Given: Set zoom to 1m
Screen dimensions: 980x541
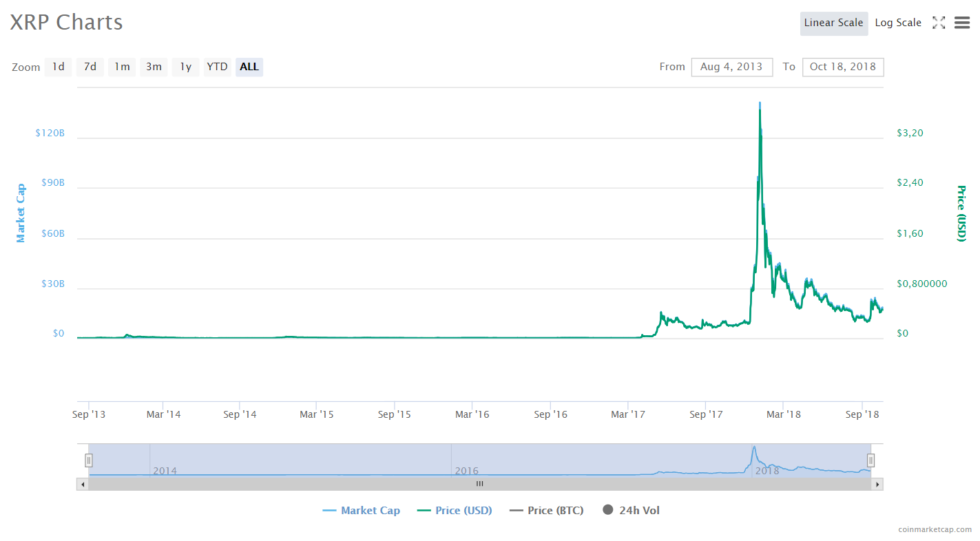Looking at the screenshot, I should 122,67.
